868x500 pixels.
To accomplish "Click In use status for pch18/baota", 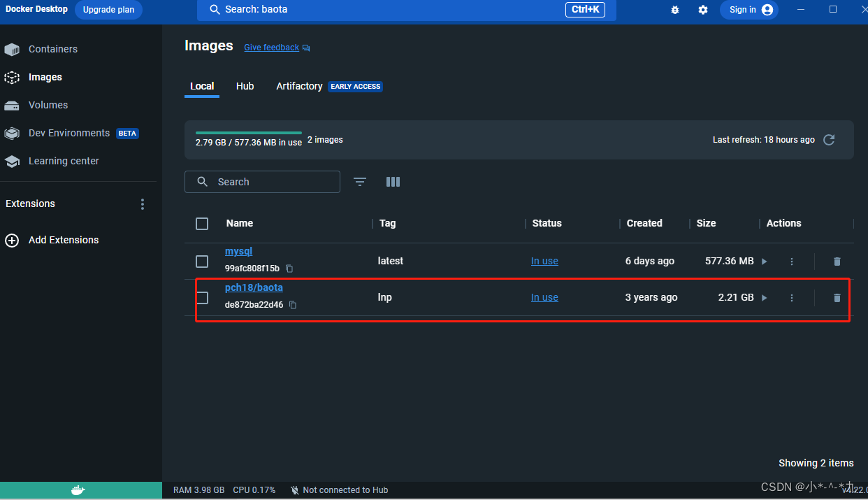I will (544, 297).
